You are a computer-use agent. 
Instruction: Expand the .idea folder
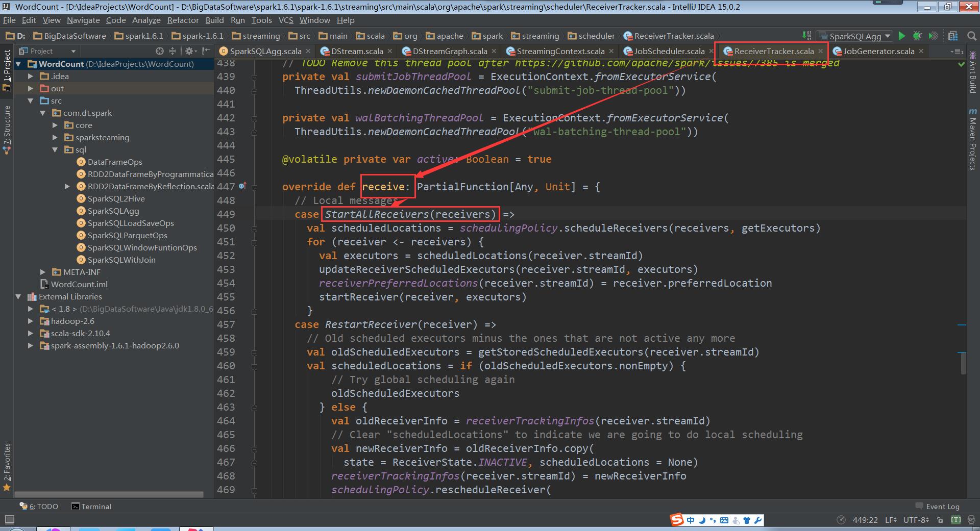pos(31,76)
